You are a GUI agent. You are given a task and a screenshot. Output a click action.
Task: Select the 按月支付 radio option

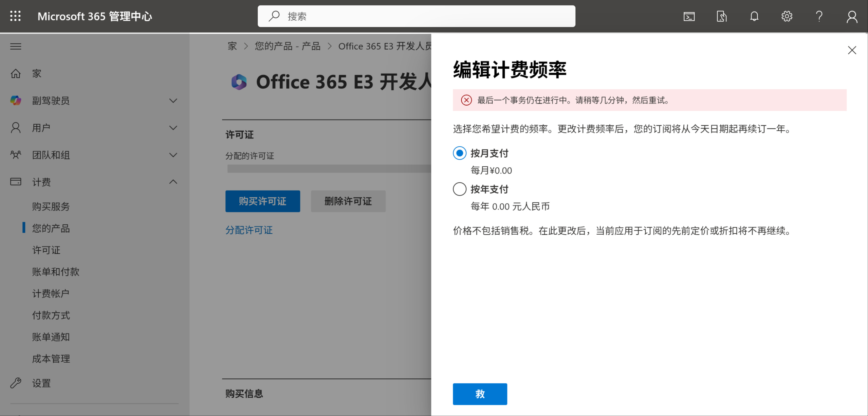coord(459,153)
